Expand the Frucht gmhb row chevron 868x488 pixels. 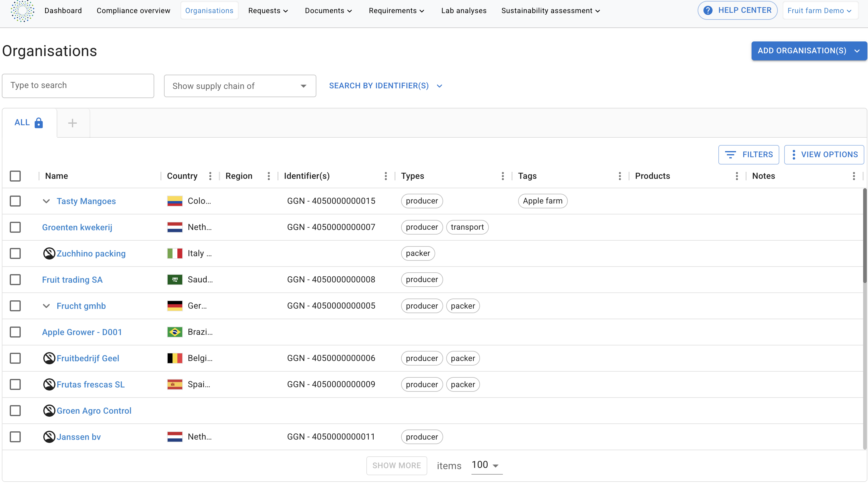point(46,306)
